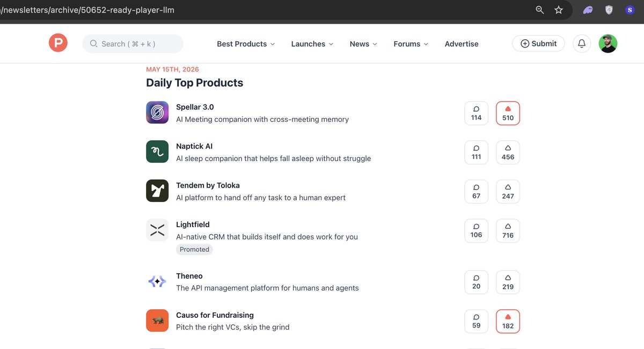Open Lightfield comments (106)
Screen dimensions: 644x349
pyautogui.click(x=477, y=230)
